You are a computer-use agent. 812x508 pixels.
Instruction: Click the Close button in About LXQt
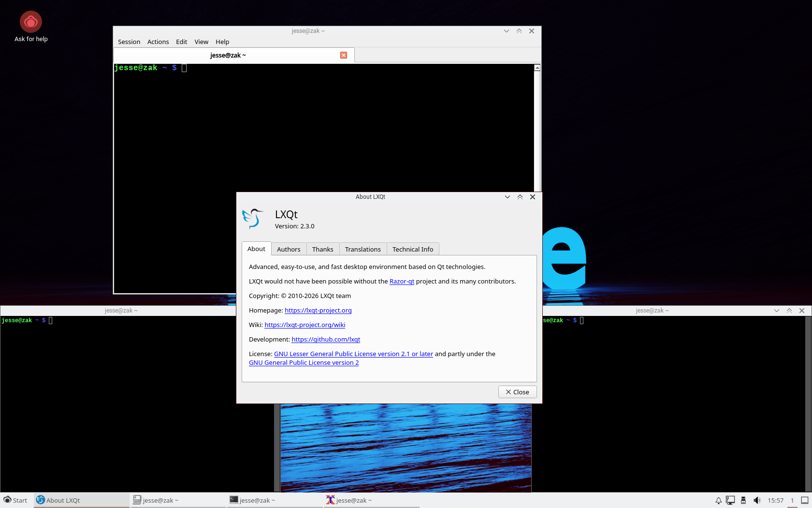(517, 392)
